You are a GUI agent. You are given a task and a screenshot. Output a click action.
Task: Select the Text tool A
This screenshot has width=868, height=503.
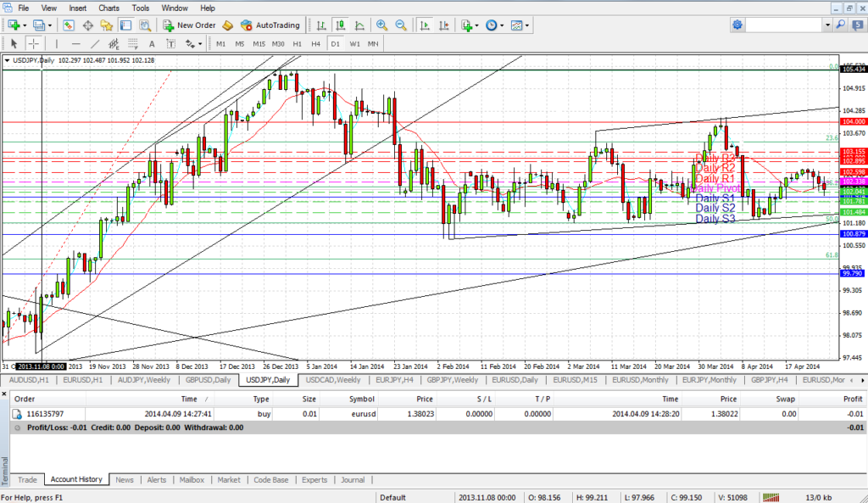152,43
